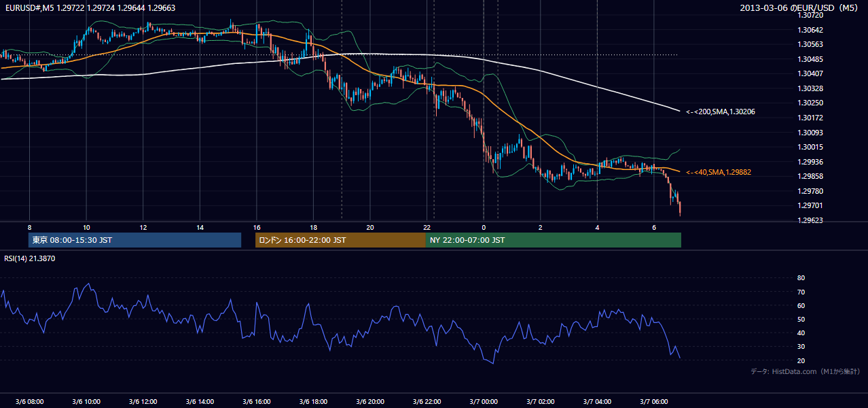Click price axis value 1.30642

(x=810, y=30)
